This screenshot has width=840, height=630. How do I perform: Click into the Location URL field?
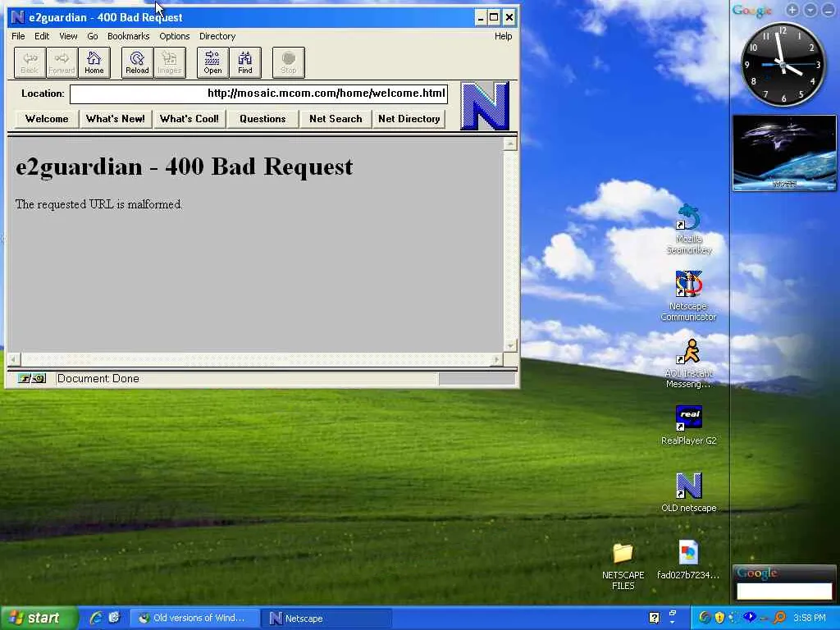pos(258,94)
